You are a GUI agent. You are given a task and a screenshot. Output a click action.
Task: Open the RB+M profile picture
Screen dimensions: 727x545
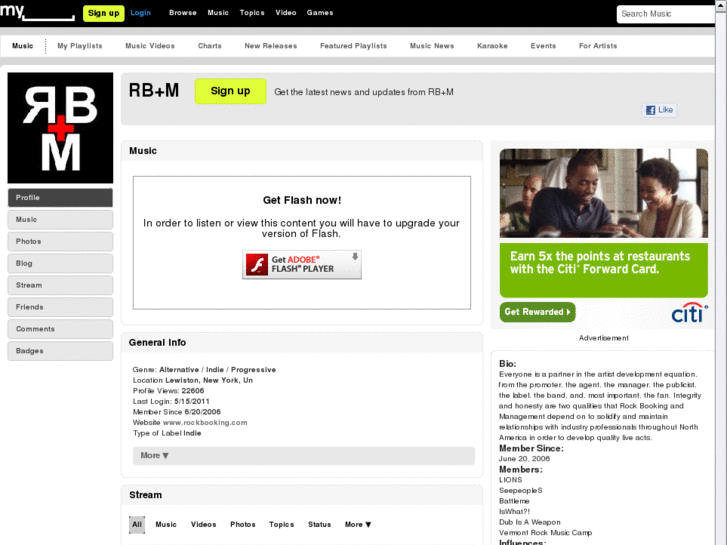pos(60,128)
